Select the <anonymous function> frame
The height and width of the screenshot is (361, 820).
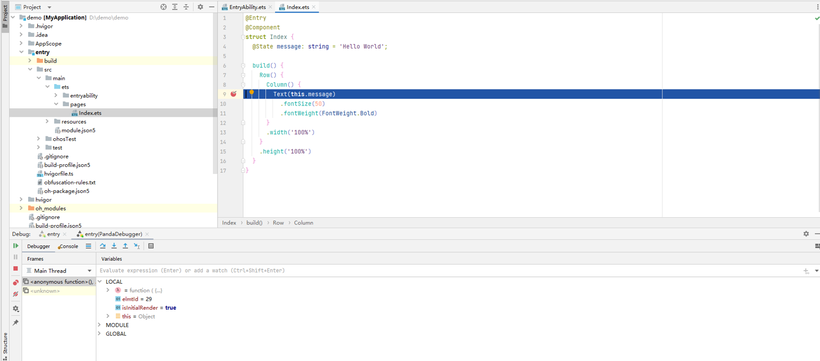point(59,281)
